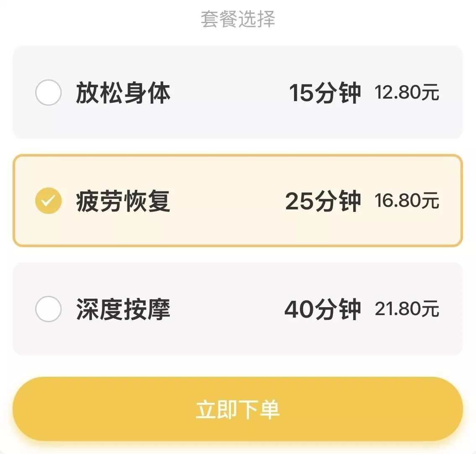The width and height of the screenshot is (476, 454).
Task: Click the 放松身体 package name
Action: (123, 93)
